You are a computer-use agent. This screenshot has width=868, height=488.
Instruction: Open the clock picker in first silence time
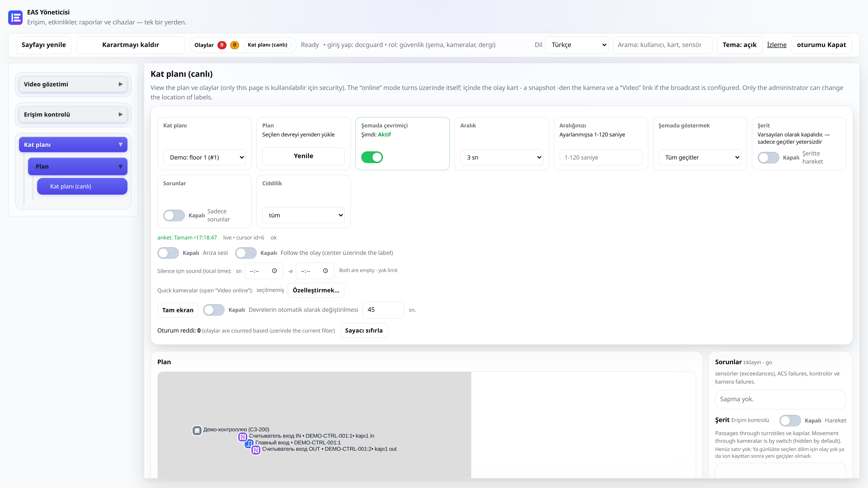[274, 271]
